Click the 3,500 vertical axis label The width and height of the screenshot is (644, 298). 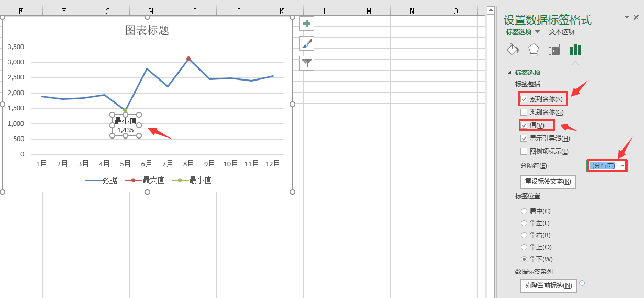(15, 47)
